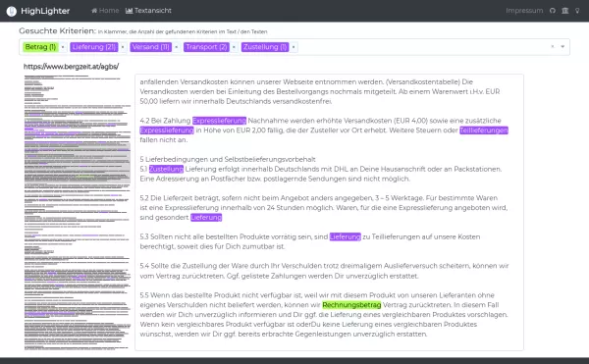Select the green Betrag tag

pos(40,47)
